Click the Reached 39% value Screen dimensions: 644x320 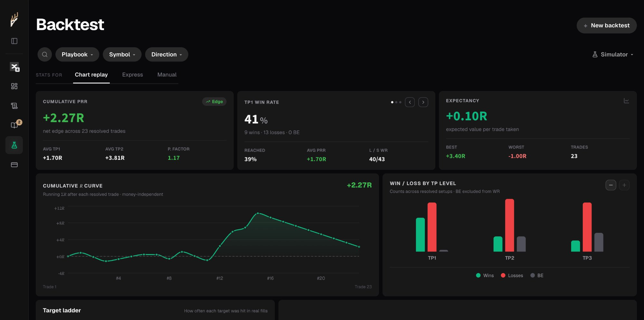click(251, 159)
